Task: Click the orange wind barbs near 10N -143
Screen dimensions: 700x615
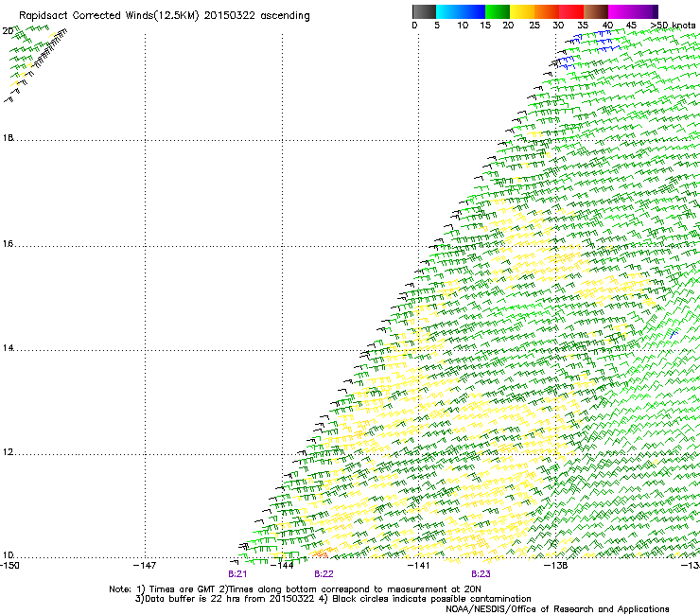Action: click(x=322, y=553)
